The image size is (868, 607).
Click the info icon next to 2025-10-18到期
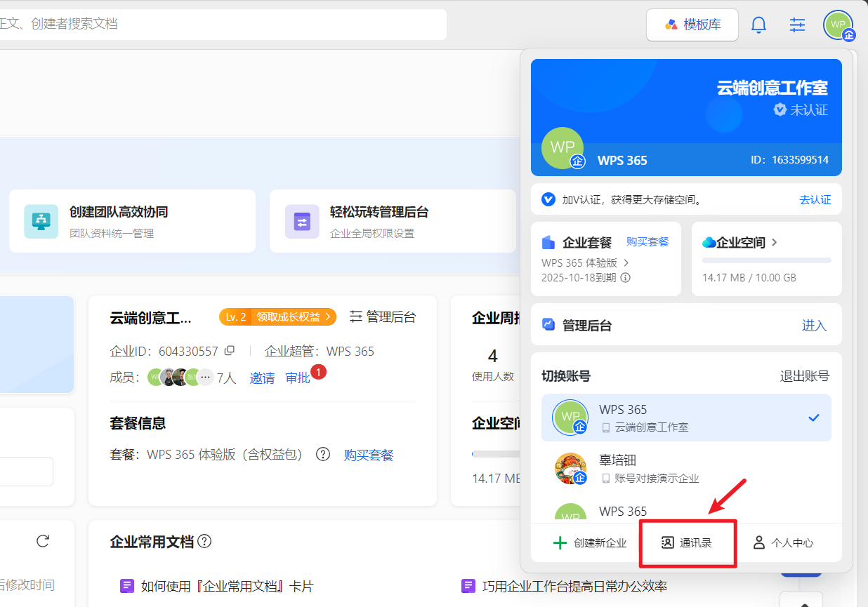[626, 277]
